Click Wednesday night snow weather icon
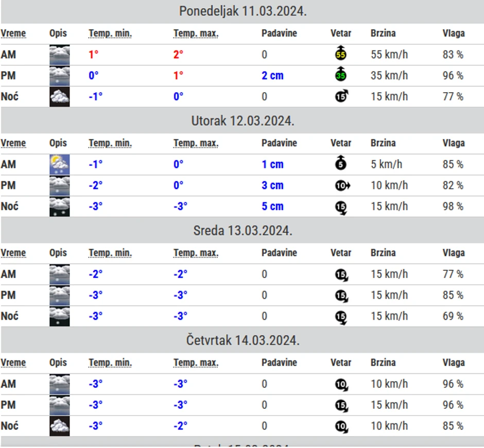484x448 pixels. click(60, 316)
